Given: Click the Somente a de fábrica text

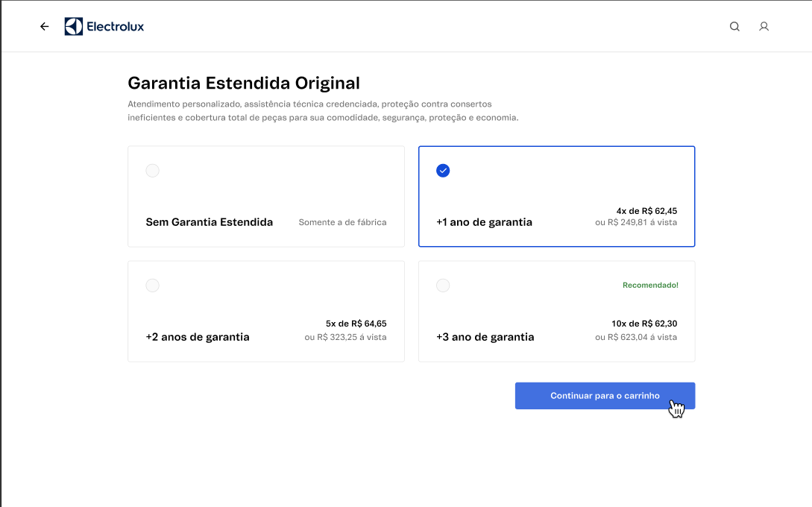Looking at the screenshot, I should click(342, 222).
